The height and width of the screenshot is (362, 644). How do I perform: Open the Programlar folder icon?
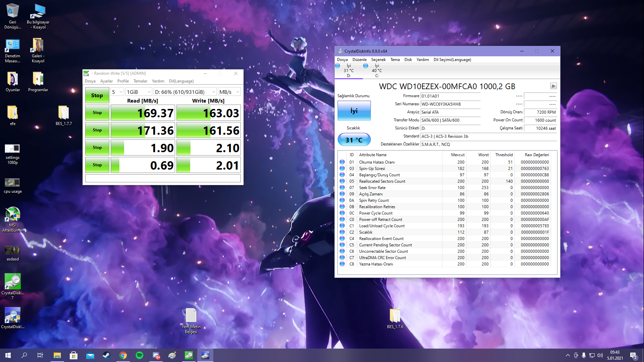point(38,81)
